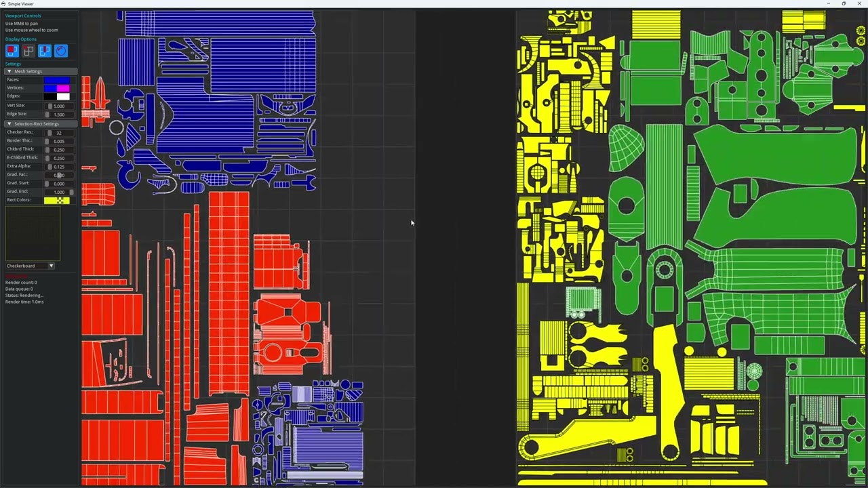Screen dimensions: 868x488
Task: Pick the magenta Vertices color swatch
Action: click(x=63, y=88)
